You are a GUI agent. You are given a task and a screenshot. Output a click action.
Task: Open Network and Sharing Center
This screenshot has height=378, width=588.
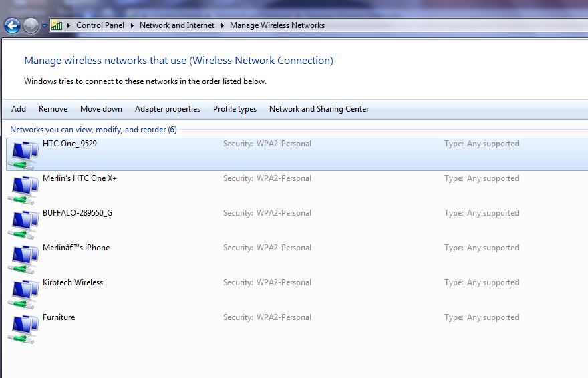[x=319, y=109]
